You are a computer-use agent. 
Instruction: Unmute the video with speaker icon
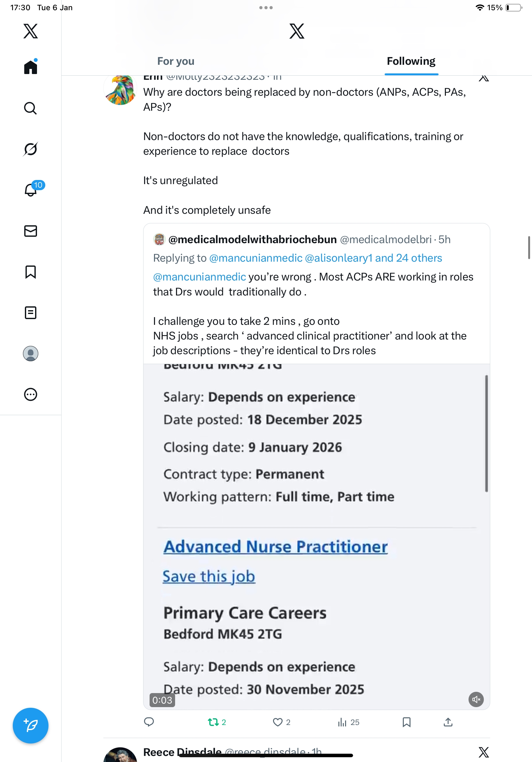[x=476, y=699]
